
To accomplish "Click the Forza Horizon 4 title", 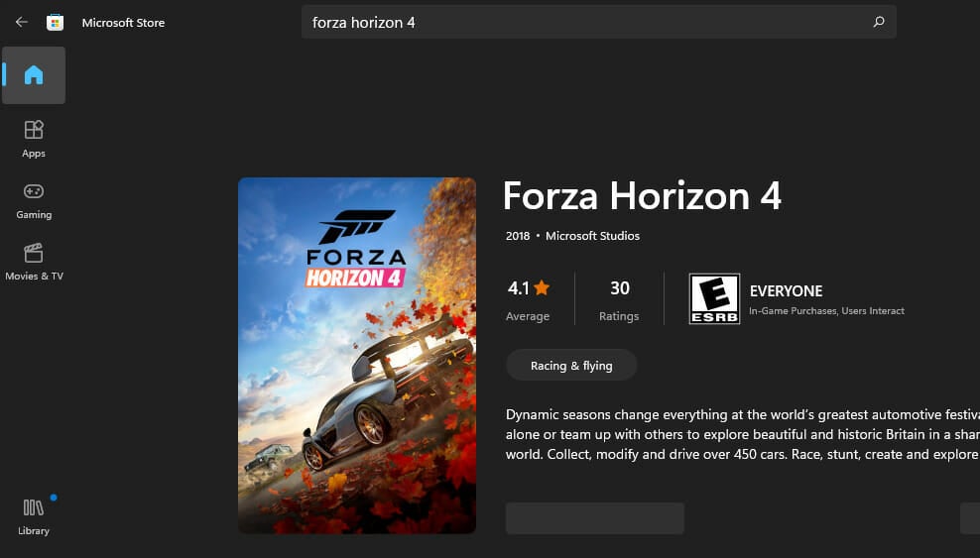I will pyautogui.click(x=643, y=196).
